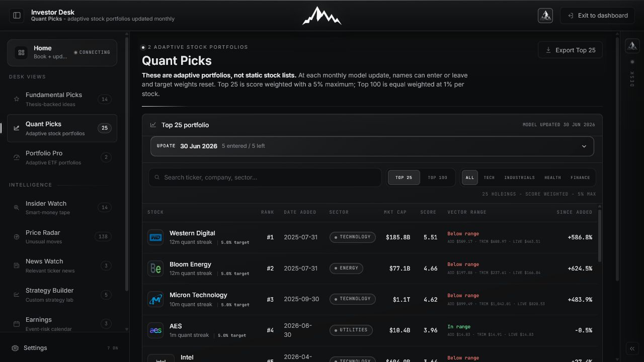This screenshot has width=644, height=362.
Task: Click the Micron Technology logo
Action: [x=155, y=300]
